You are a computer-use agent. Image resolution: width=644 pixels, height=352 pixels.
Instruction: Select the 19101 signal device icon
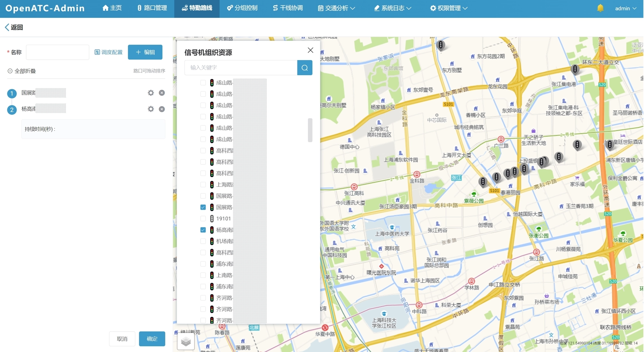click(212, 219)
